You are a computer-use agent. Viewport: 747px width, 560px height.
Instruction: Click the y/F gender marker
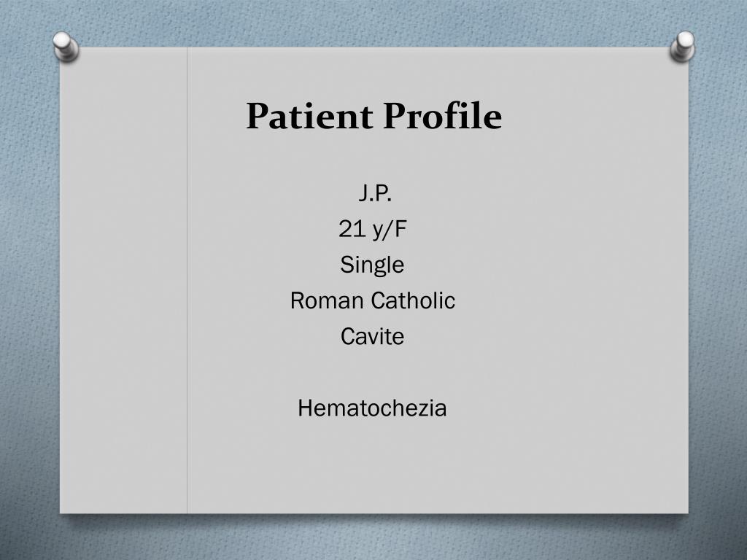coord(390,230)
